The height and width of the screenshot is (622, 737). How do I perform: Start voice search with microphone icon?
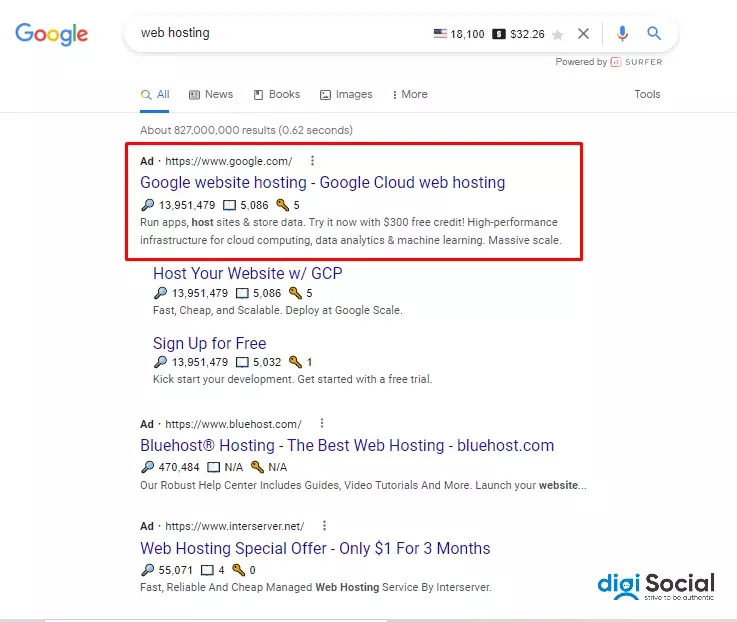click(622, 33)
